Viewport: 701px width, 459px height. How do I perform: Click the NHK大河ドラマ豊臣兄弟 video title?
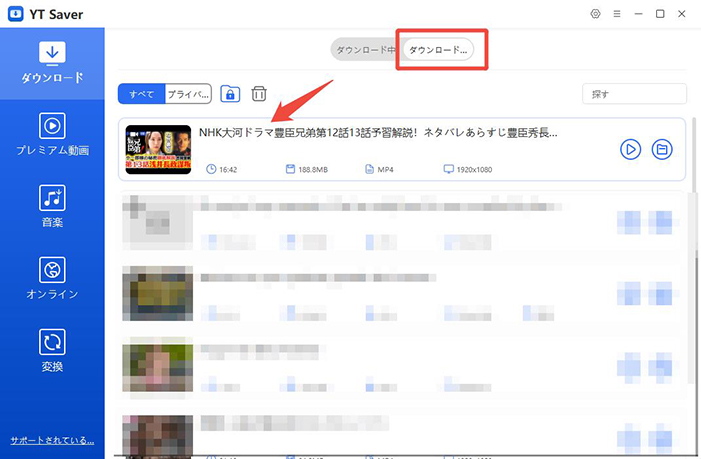point(378,133)
